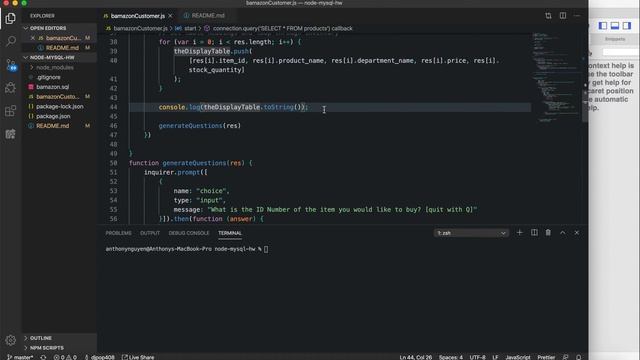Viewport: 640px width, 360px height.
Task: Select the Terminal panel tab
Action: tap(230, 233)
